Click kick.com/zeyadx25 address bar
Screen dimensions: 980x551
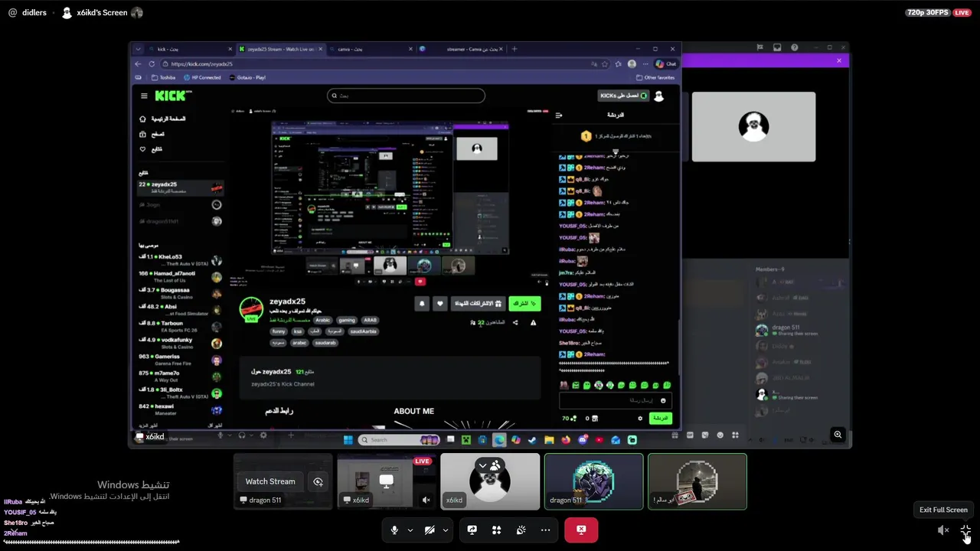(375, 64)
